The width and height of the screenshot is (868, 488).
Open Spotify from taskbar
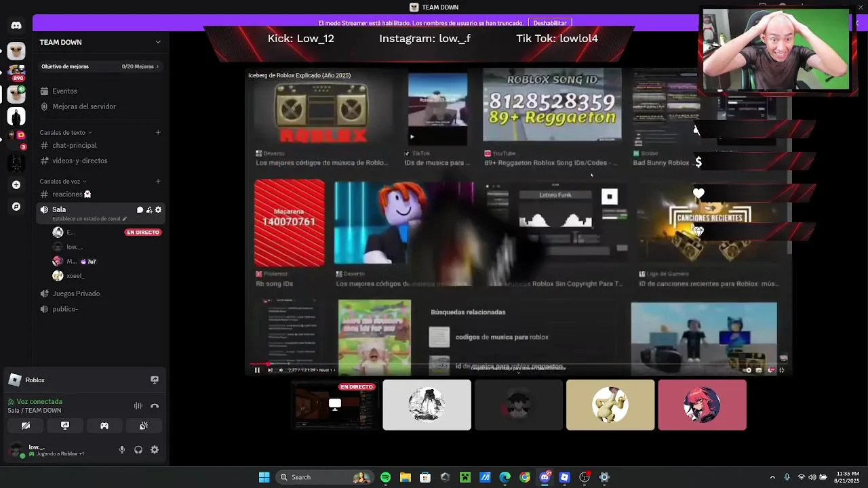[385, 477]
